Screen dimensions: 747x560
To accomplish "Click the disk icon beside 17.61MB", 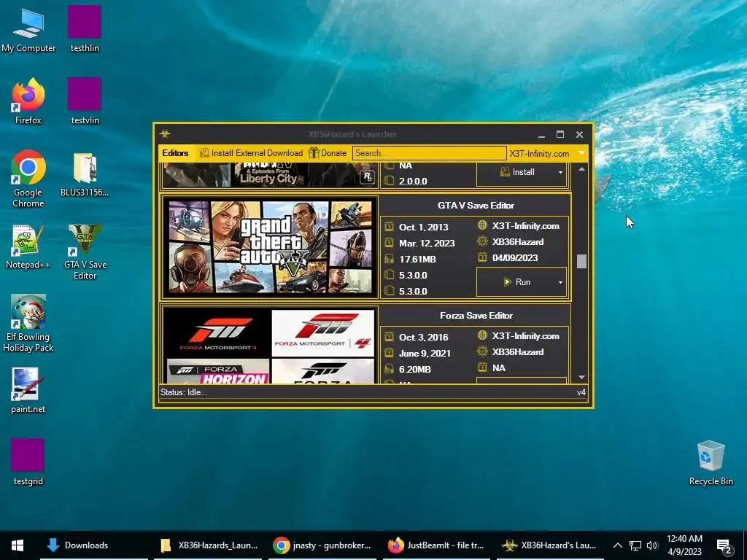I will pos(390,259).
